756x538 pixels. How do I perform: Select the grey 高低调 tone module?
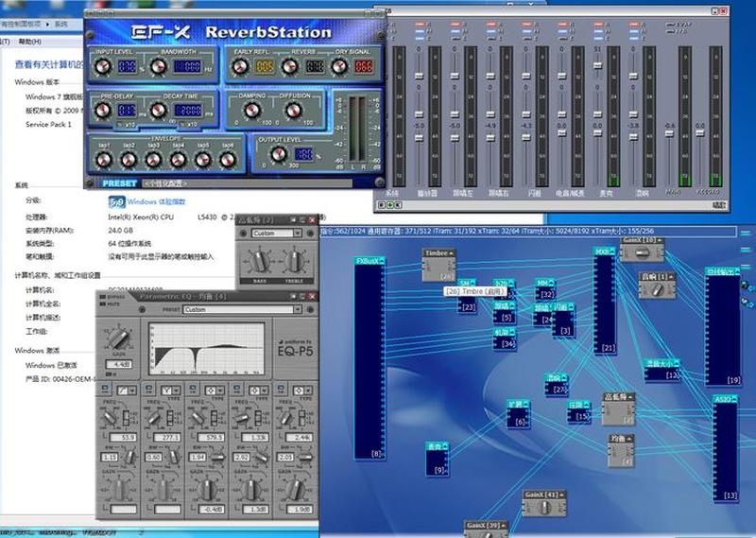click(x=618, y=408)
